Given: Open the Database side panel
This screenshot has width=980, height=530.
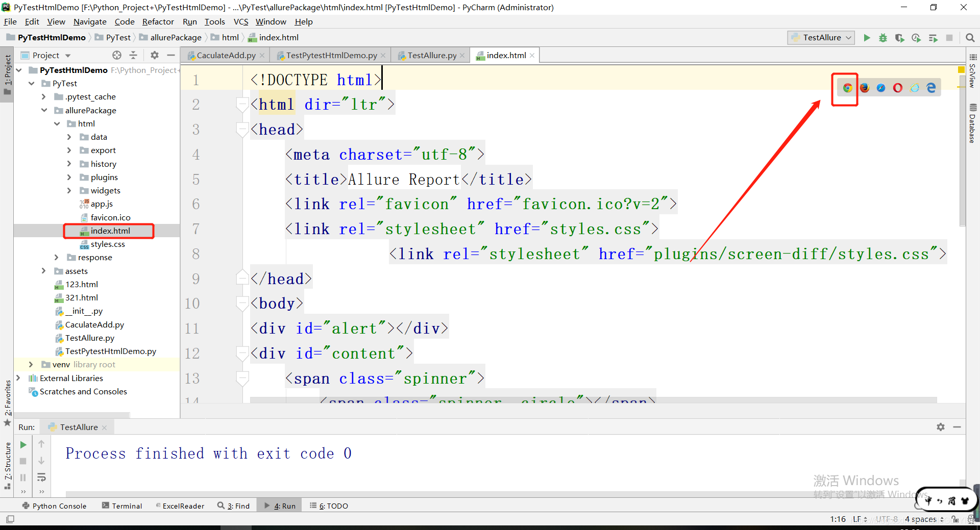Looking at the screenshot, I should pos(973,123).
